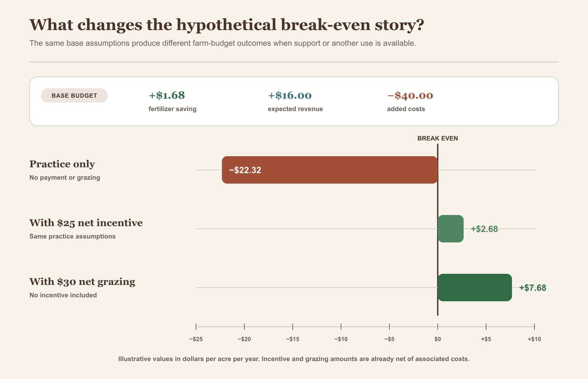
Task: Click the −$20 axis tick label
Action: [244, 339]
